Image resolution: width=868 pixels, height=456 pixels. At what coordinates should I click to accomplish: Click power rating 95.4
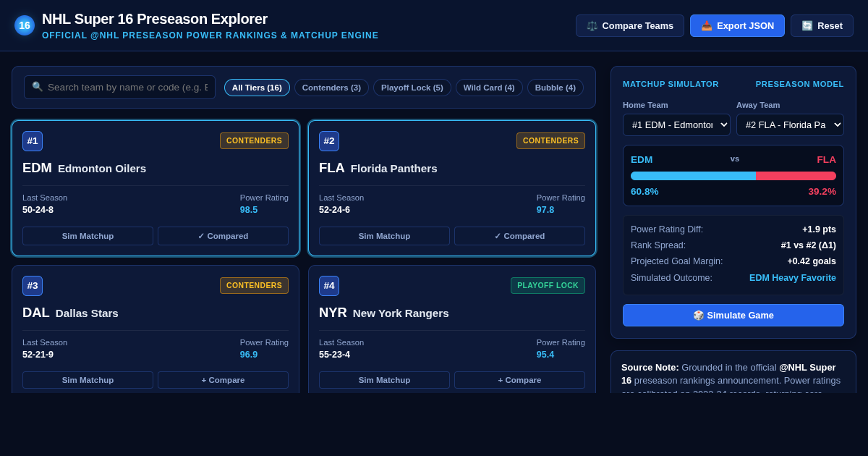(x=545, y=355)
